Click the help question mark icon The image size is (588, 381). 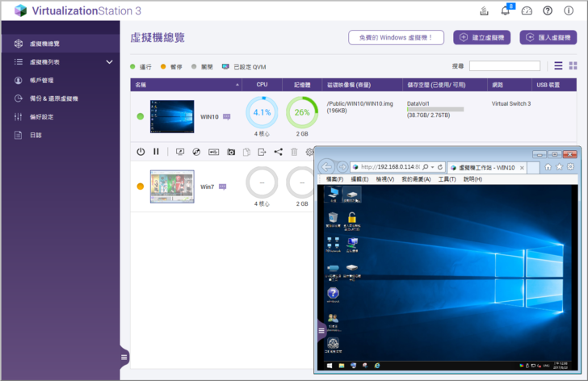coord(548,10)
